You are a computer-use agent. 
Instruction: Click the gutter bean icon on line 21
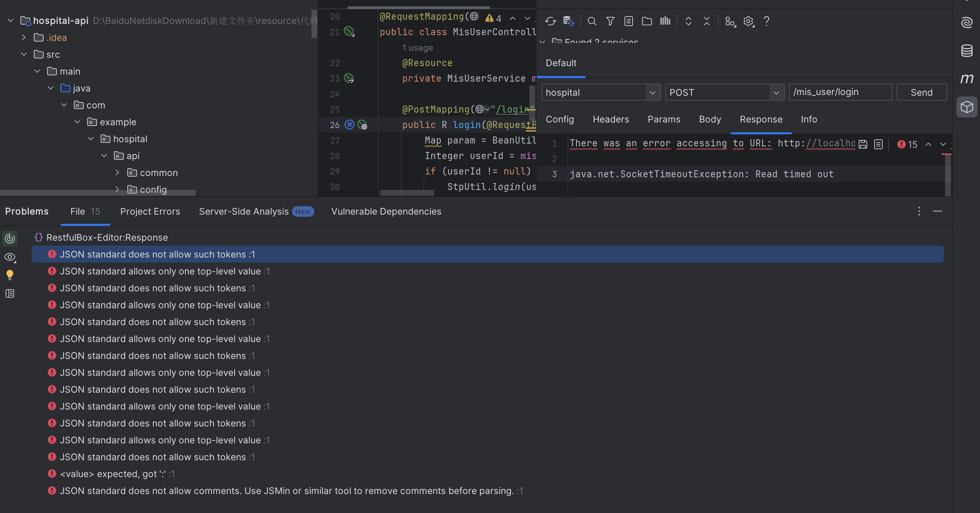(349, 32)
